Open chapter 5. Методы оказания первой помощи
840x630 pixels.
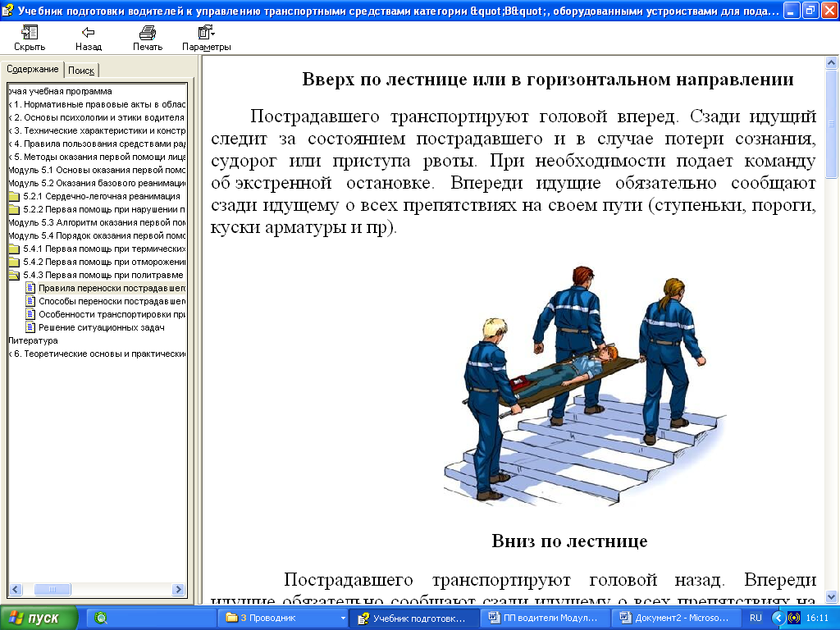(97, 157)
